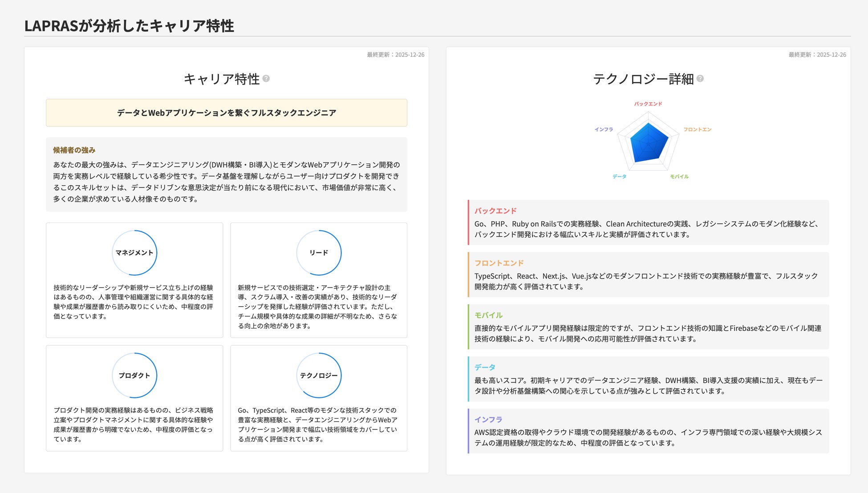Select the green モバイル section heading

click(x=488, y=315)
